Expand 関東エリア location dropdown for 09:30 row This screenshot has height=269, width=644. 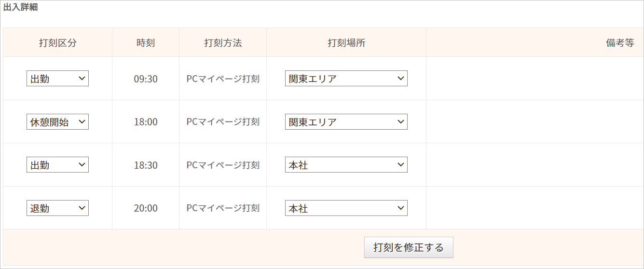click(x=346, y=79)
